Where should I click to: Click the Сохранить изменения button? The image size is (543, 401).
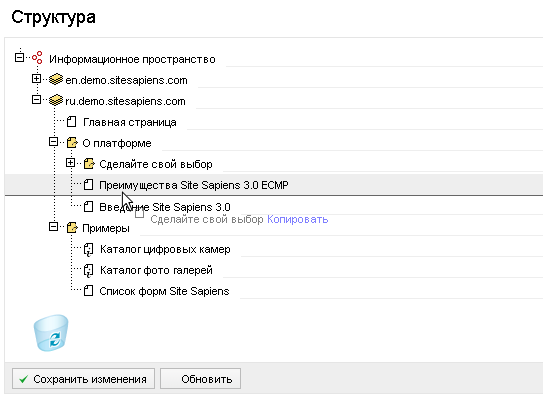[x=83, y=379]
